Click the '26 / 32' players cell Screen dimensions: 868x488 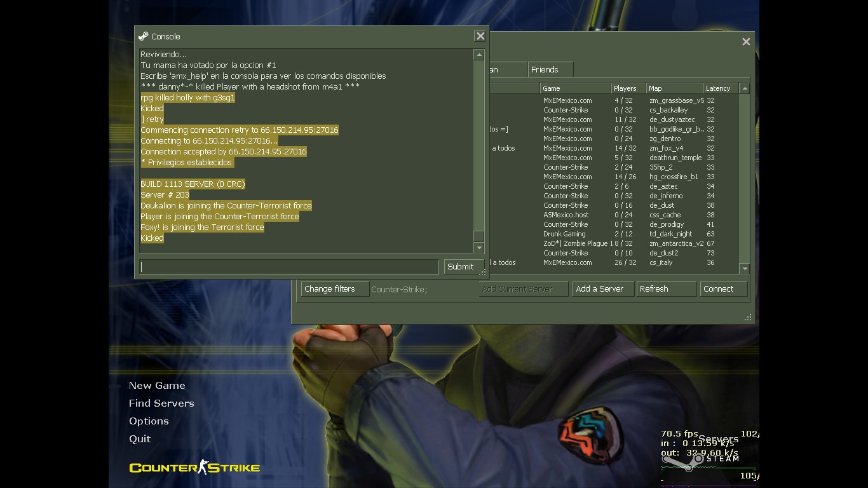click(625, 262)
